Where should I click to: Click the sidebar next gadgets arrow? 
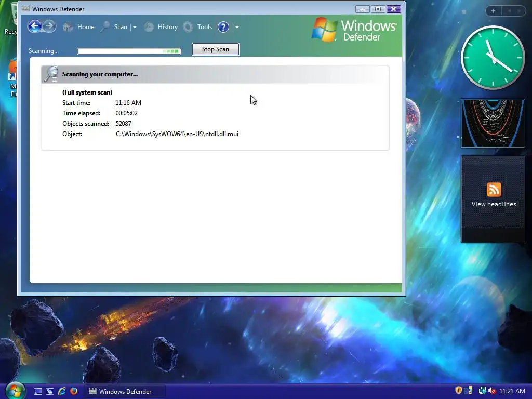click(x=519, y=11)
